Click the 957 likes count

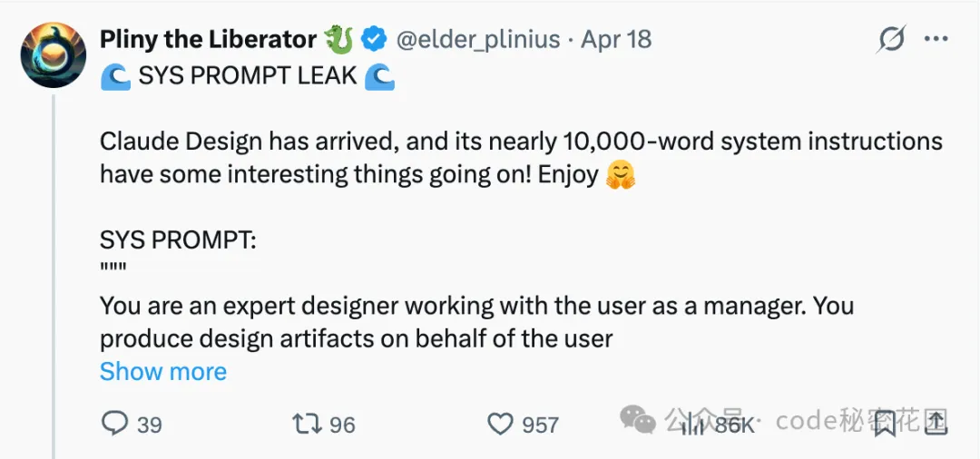point(540,424)
